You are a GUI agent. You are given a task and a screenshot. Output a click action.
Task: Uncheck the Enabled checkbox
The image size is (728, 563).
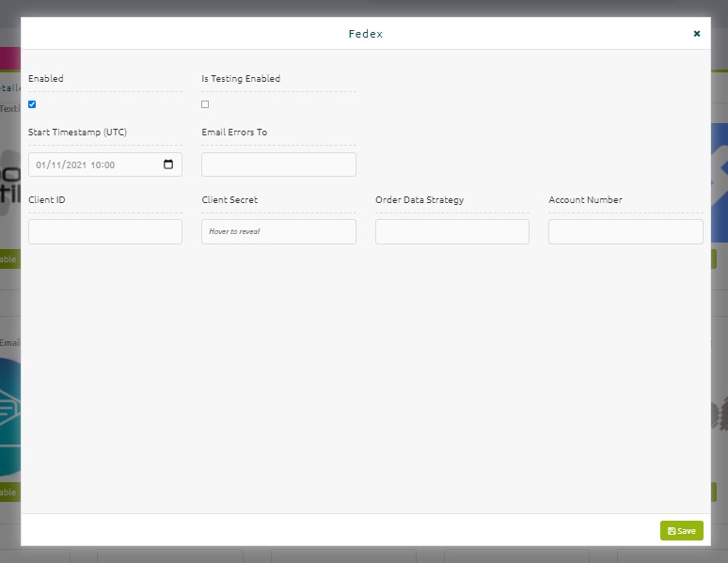tap(32, 104)
